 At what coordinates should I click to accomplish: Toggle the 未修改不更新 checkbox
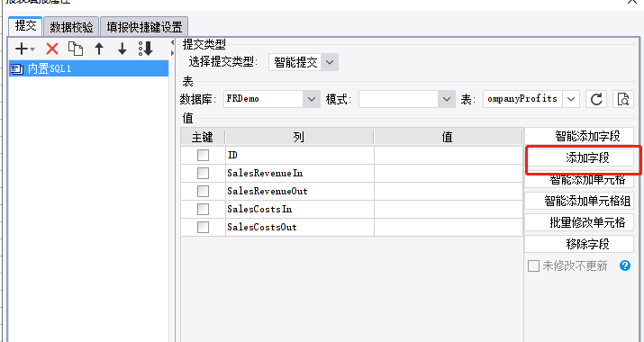point(533,266)
